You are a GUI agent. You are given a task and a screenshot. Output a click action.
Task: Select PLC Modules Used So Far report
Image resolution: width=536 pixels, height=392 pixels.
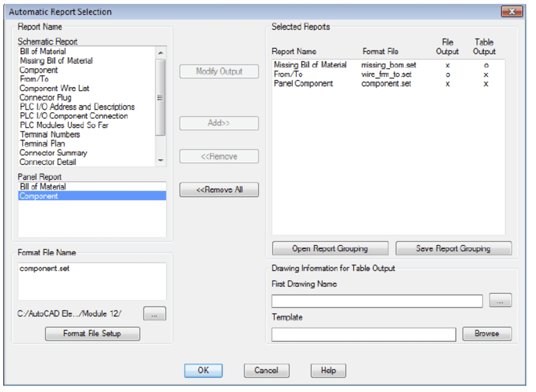(x=64, y=125)
